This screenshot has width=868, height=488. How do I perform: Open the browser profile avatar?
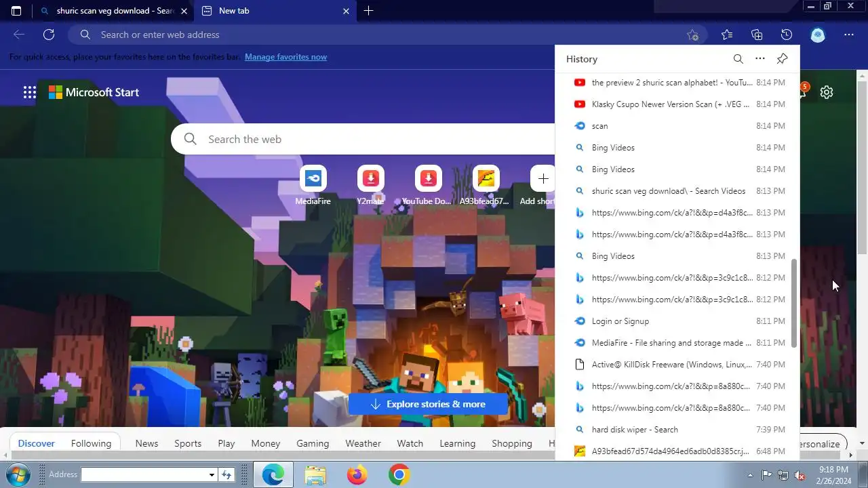coord(818,35)
